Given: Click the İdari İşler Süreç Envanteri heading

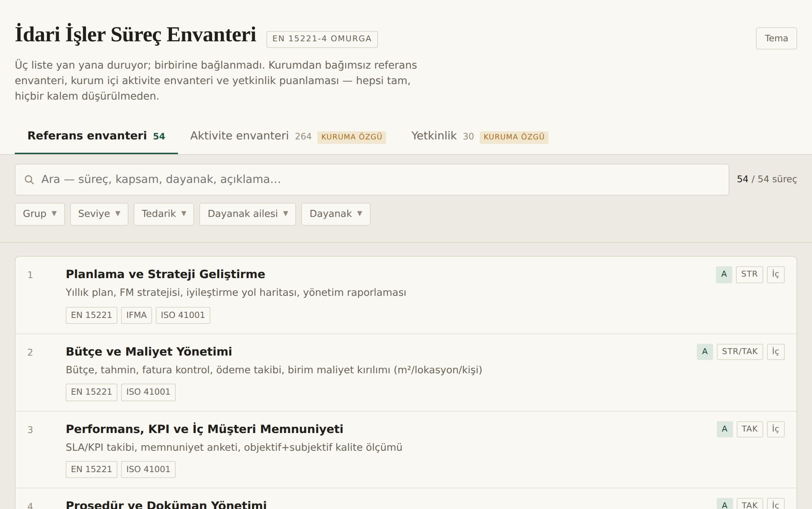Looking at the screenshot, I should coord(135,35).
